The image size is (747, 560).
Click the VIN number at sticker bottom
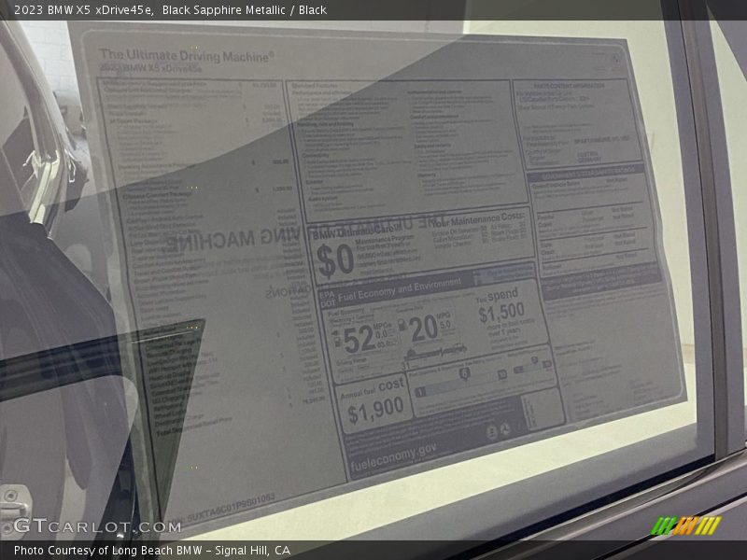231,509
